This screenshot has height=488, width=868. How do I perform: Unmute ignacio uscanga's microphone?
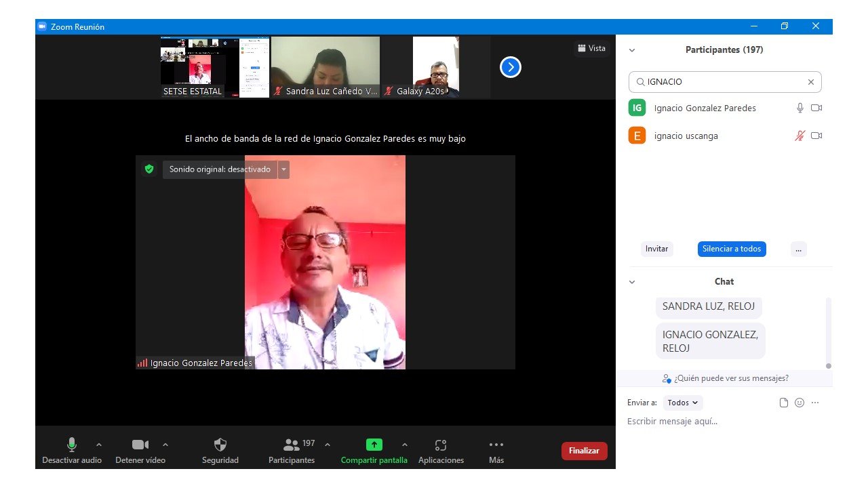coord(800,136)
